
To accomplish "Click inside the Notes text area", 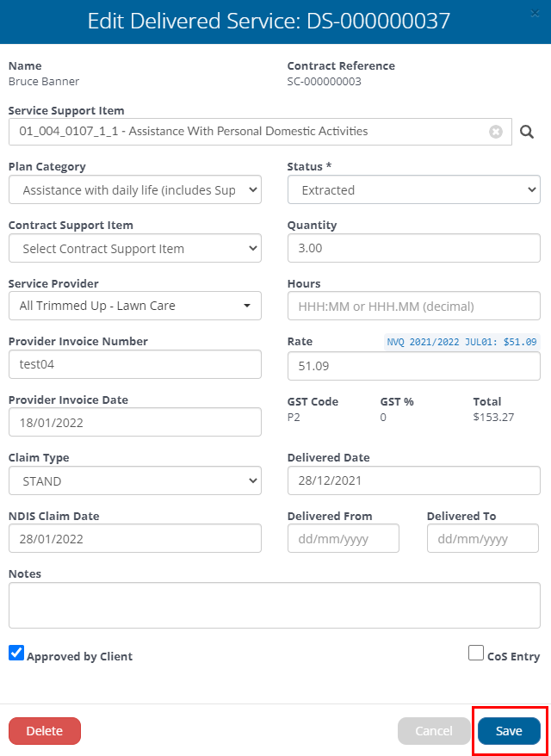I will [x=275, y=605].
